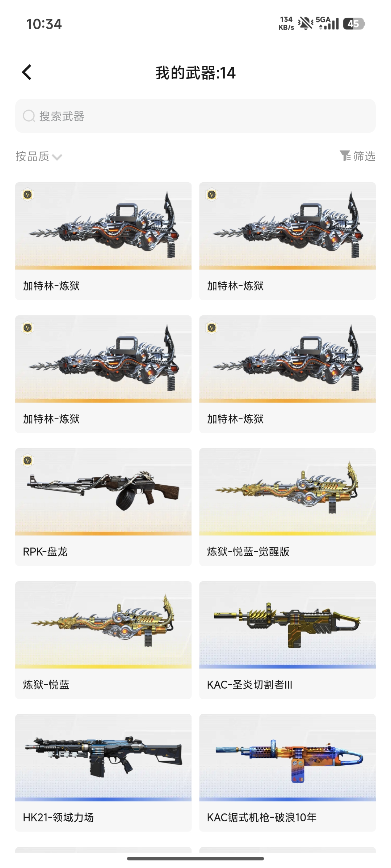Image resolution: width=391 pixels, height=868 pixels.
Task: Open KAC-圣炎切割者III weapon image
Action: click(x=287, y=625)
